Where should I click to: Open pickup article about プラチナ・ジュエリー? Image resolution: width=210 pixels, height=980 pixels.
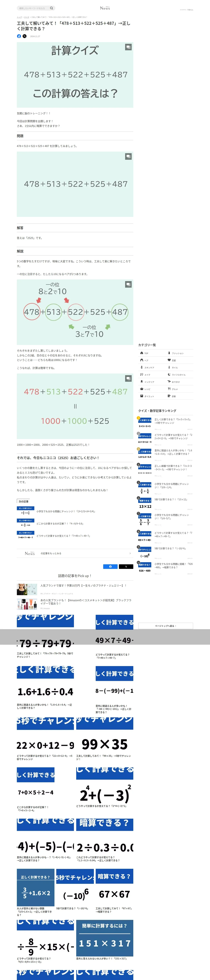coord(75,589)
